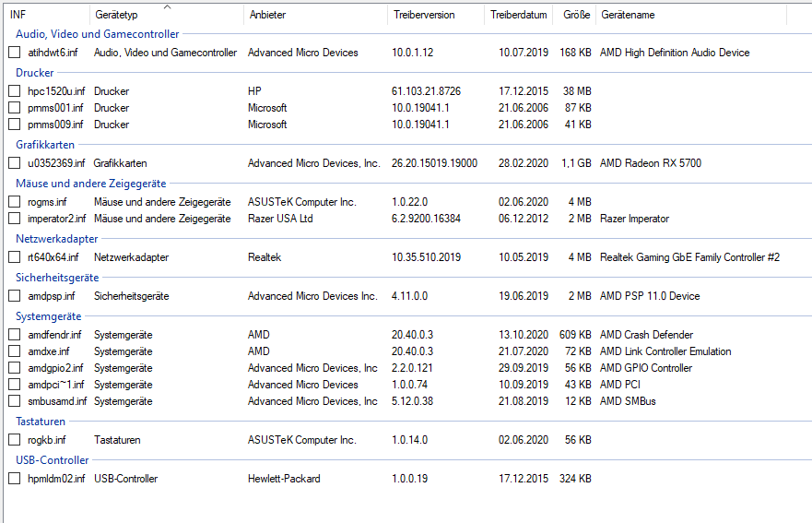Check the imperator2.inf Razer driver
The image size is (812, 523).
[15, 219]
